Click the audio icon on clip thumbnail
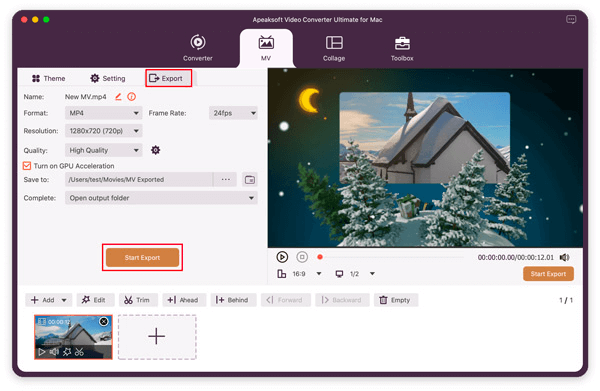Screen dimensions: 600x391 pos(54,352)
